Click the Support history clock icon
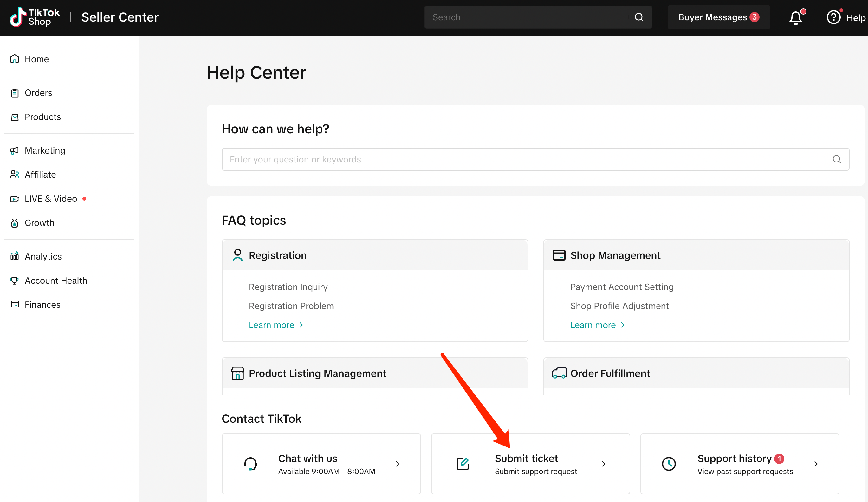Screen dimensions: 868x502 click(669, 464)
